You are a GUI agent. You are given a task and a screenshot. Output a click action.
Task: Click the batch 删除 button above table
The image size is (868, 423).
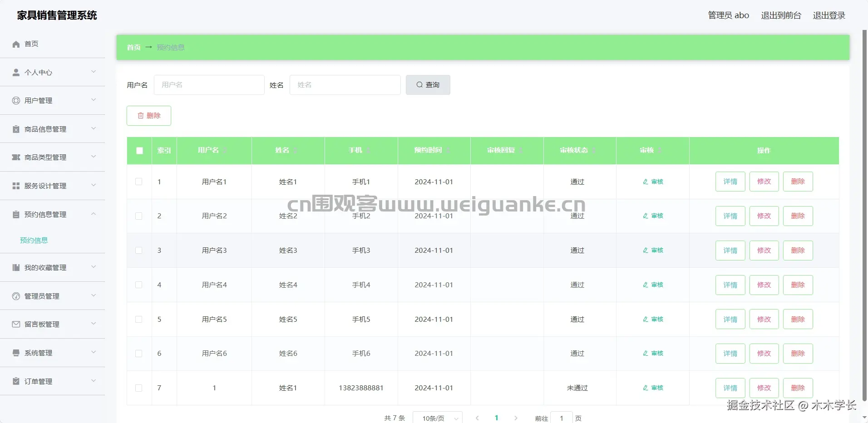pyautogui.click(x=149, y=116)
